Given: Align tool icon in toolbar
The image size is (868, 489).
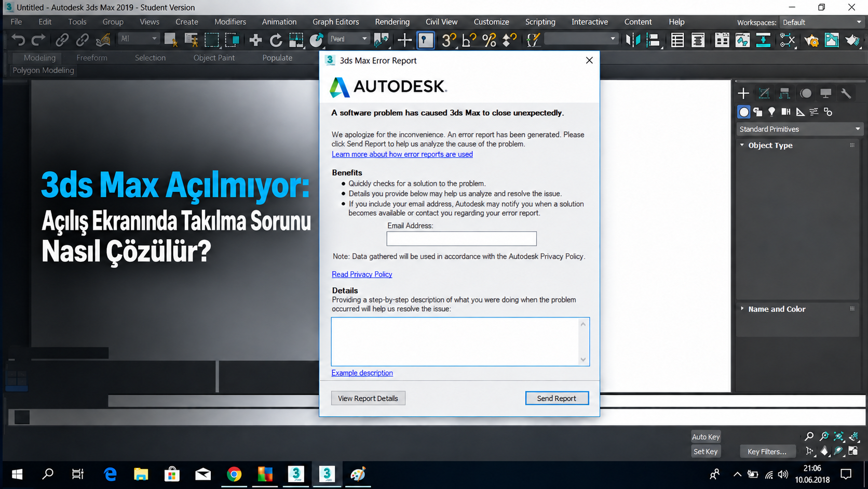Looking at the screenshot, I should (653, 40).
